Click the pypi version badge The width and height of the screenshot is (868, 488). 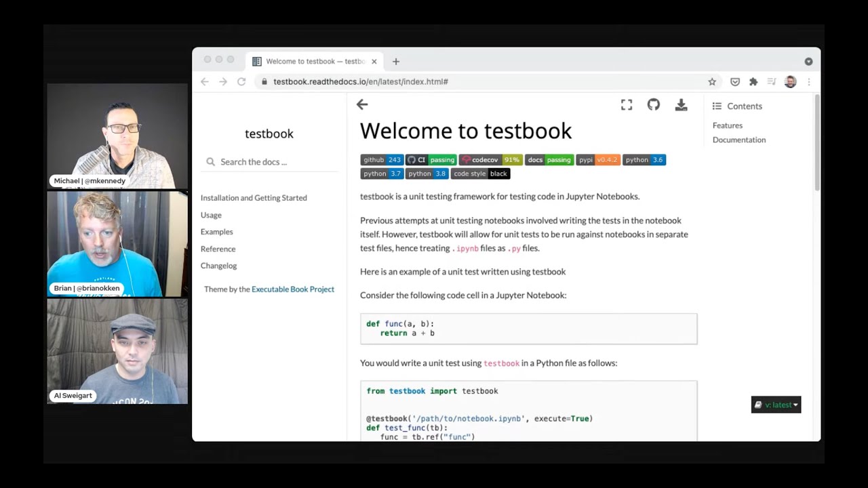pos(598,160)
